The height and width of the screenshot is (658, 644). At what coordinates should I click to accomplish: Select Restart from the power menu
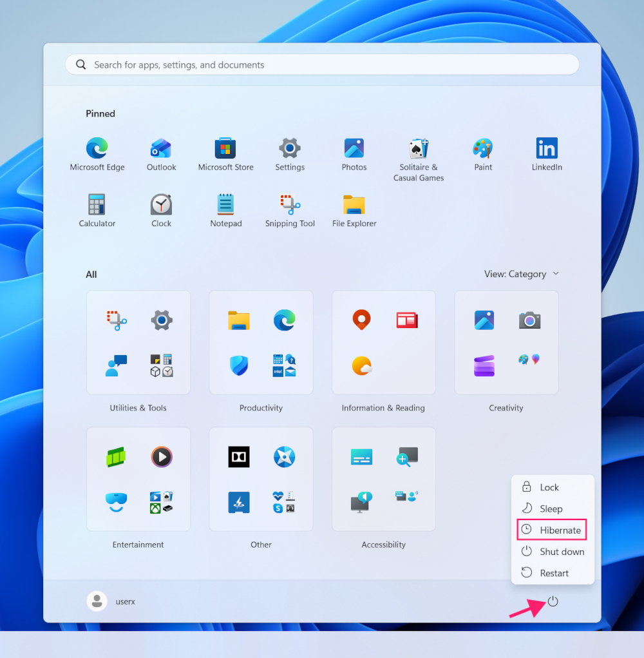553,573
